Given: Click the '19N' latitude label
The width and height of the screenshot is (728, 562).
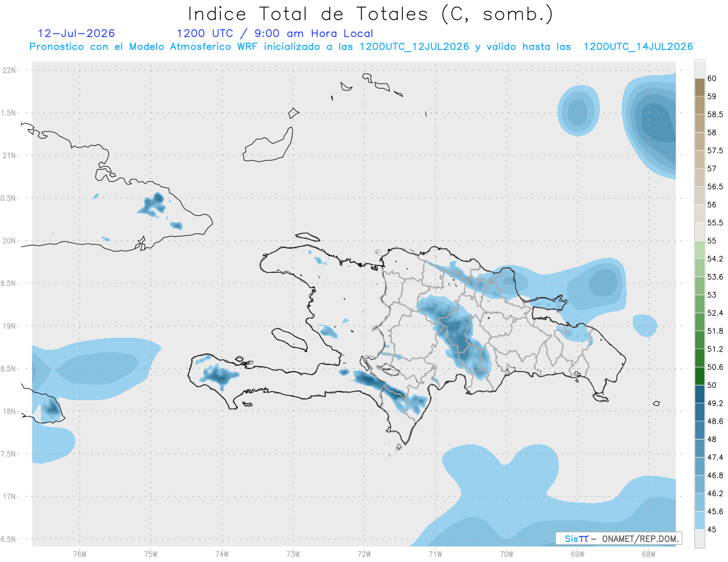Looking at the screenshot, I should [10, 326].
